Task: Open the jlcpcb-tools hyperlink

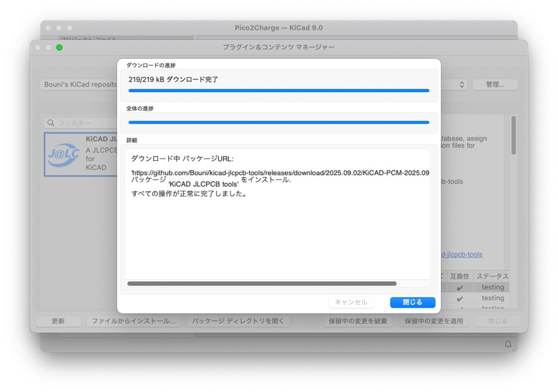Action: tap(461, 254)
